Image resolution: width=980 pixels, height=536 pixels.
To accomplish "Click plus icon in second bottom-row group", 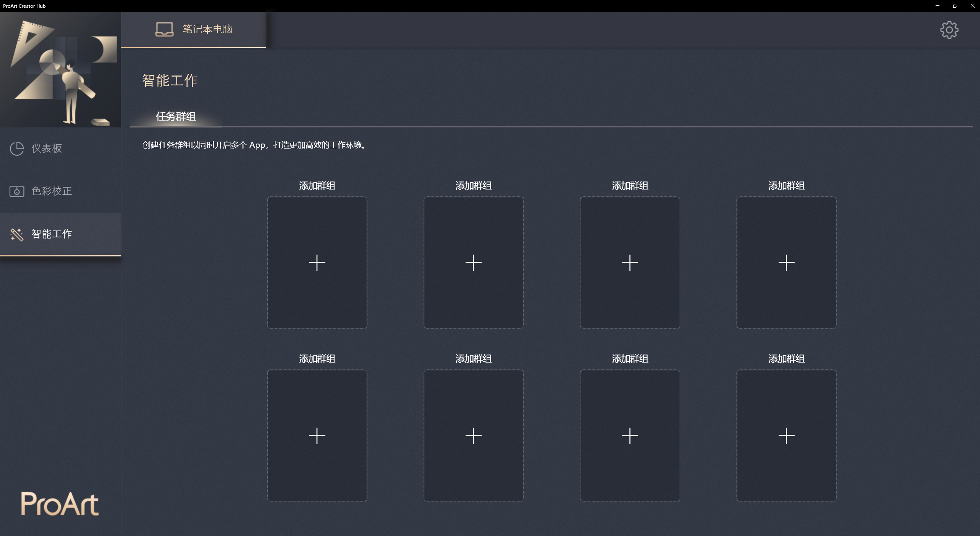I will click(x=474, y=436).
